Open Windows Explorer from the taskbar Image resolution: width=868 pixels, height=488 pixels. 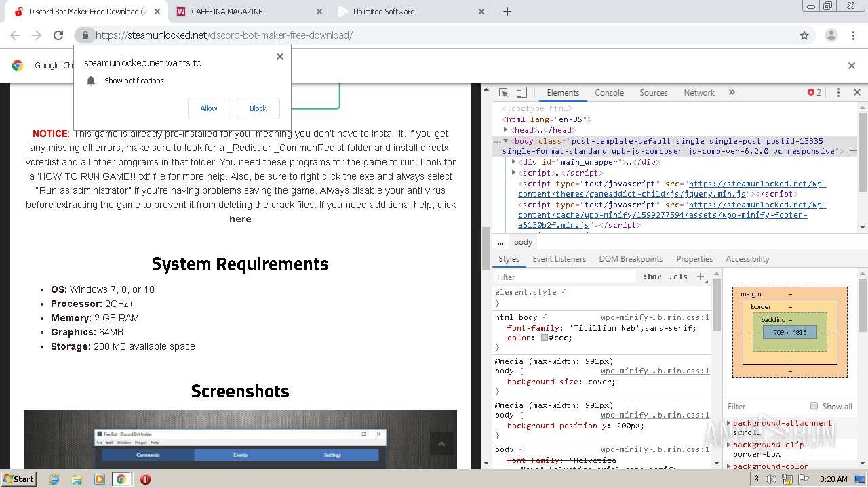(77, 479)
